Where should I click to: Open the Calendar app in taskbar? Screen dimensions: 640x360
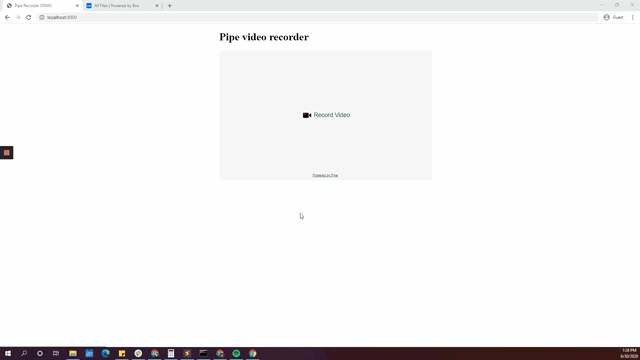tap(89, 353)
